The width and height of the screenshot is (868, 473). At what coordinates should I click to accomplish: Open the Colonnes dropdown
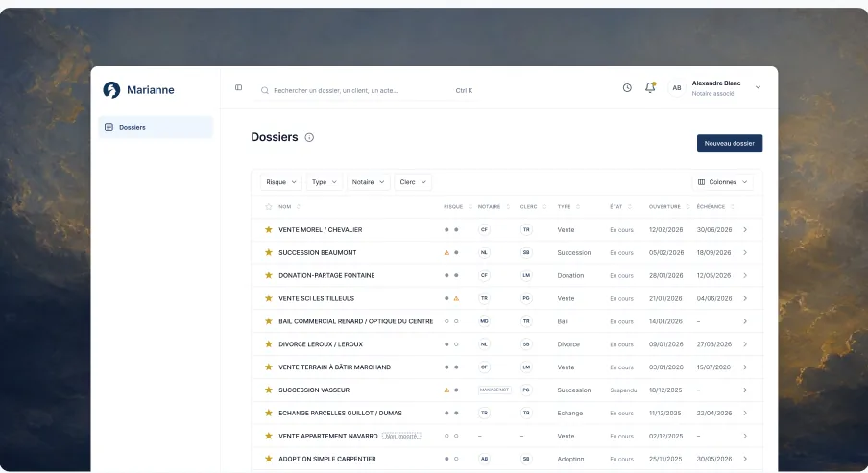(722, 182)
